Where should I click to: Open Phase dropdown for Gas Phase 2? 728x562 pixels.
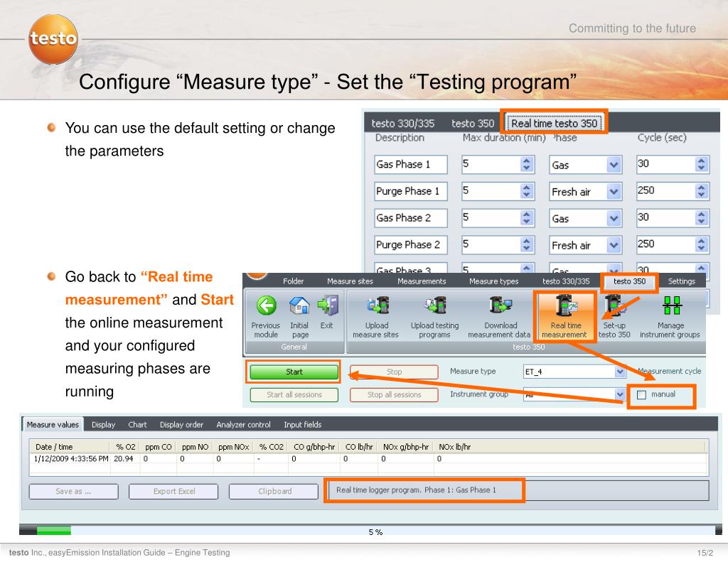(x=614, y=219)
